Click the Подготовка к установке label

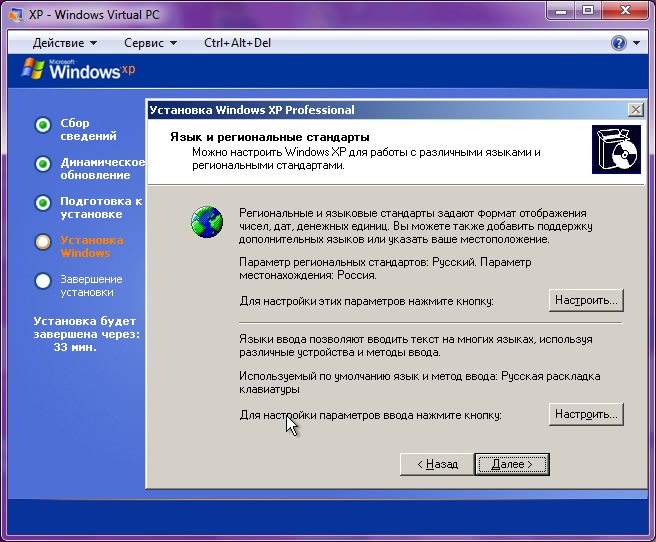101,207
